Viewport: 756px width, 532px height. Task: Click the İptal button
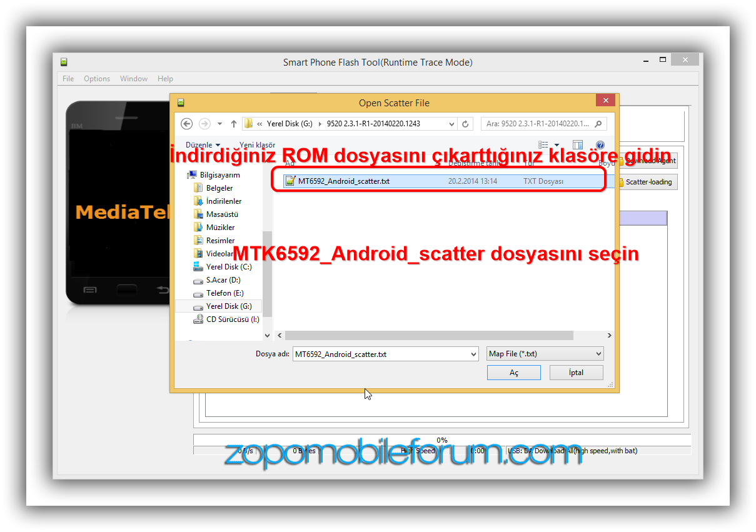(x=576, y=373)
